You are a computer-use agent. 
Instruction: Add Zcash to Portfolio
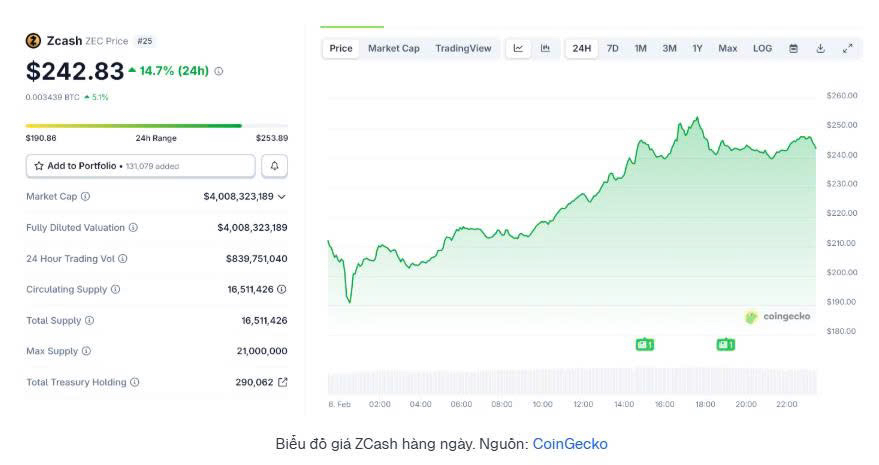(141, 166)
